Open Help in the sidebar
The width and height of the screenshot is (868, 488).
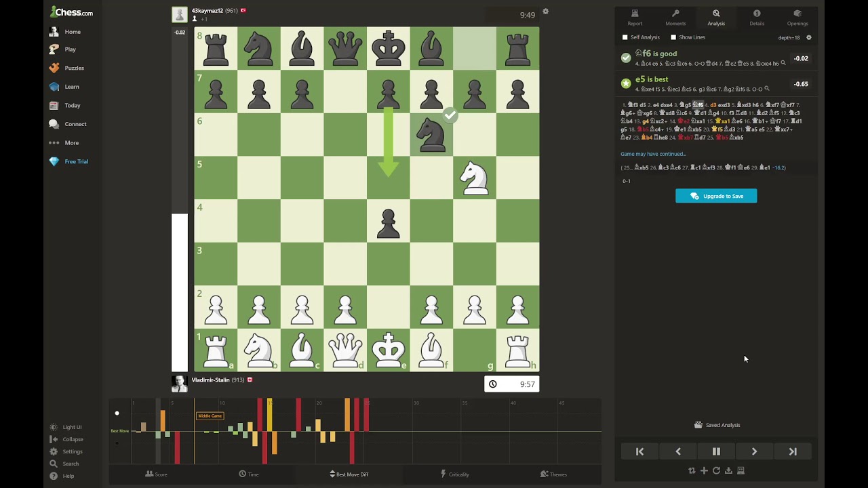point(62,476)
